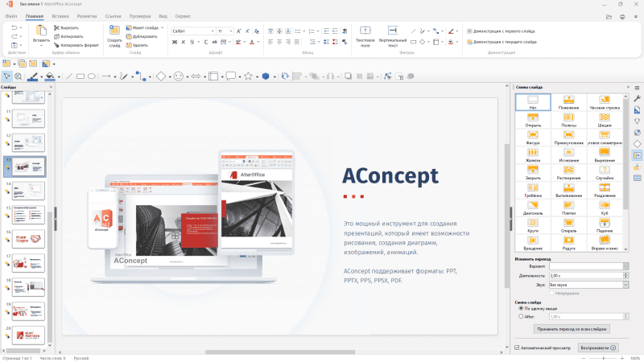This screenshot has height=362, width=644.
Task: Click the Копировать формат brush icon
Action: pos(56,45)
